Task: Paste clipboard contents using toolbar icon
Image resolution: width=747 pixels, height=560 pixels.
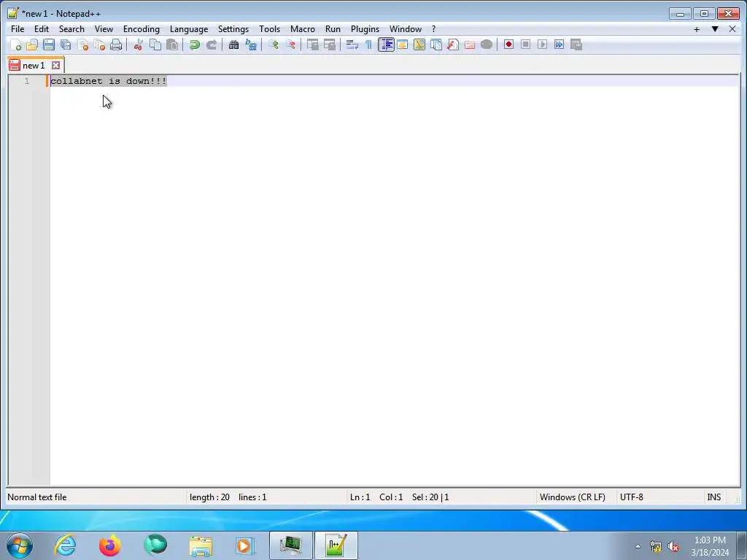Action: [172, 44]
